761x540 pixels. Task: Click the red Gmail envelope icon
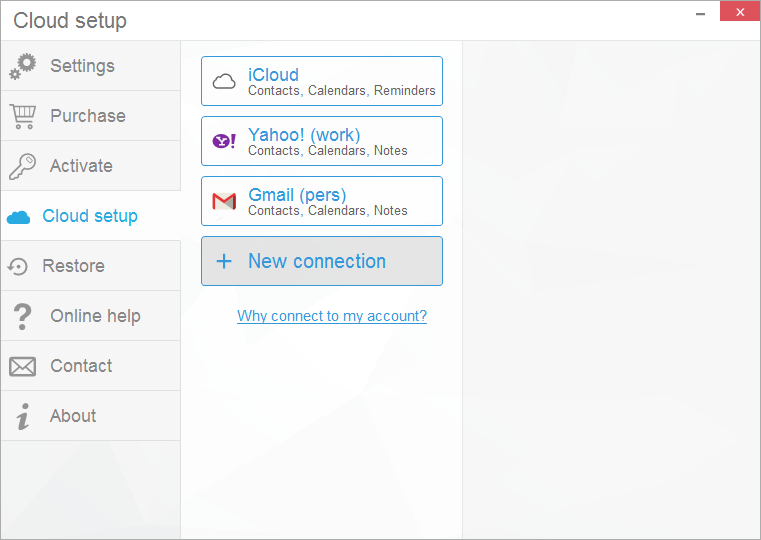[x=224, y=201]
